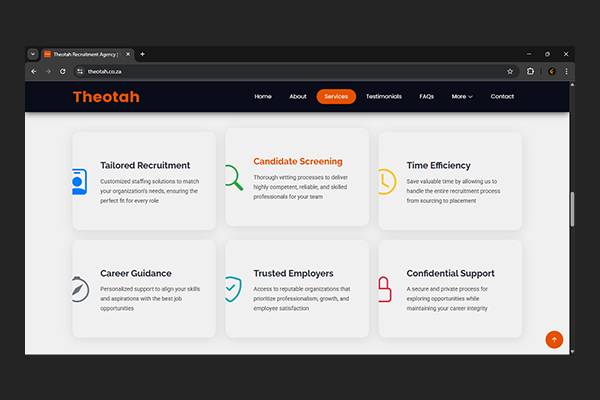This screenshot has width=600, height=400.
Task: Click the orange scroll-to-top arrow button
Action: point(554,340)
